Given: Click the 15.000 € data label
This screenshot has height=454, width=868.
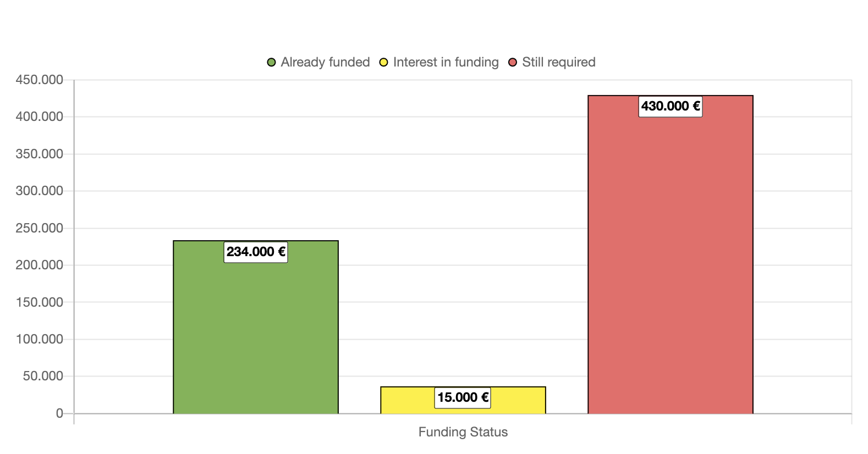Looking at the screenshot, I should pos(463,397).
